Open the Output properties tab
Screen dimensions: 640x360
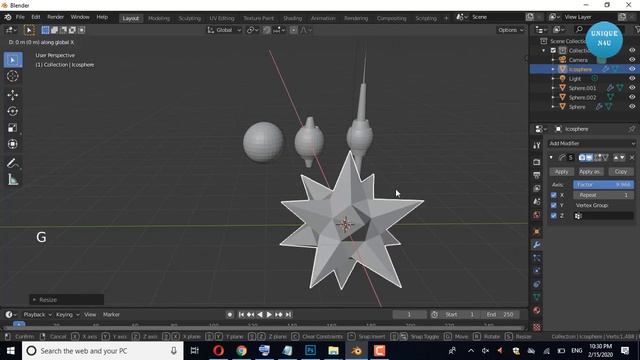537,175
